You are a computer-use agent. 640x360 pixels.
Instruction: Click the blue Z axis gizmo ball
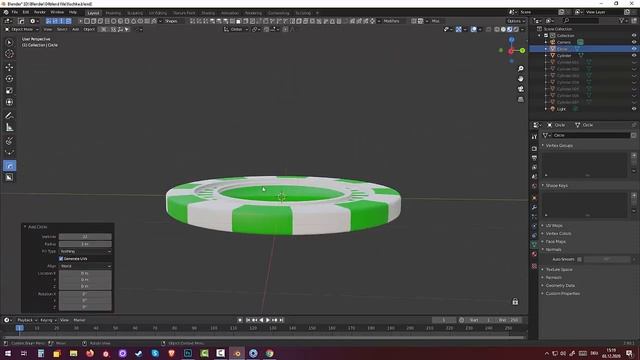pos(511,40)
